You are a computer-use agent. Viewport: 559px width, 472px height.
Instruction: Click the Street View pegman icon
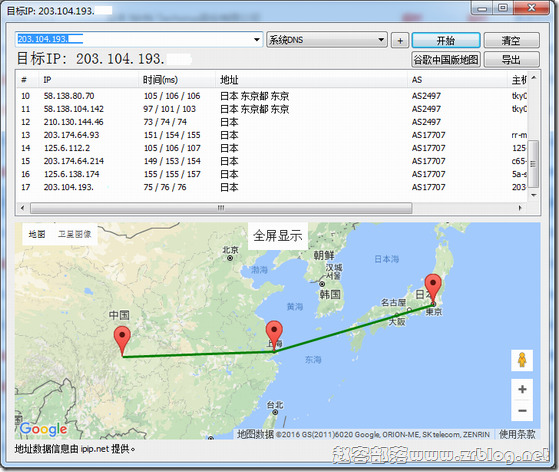pos(522,360)
